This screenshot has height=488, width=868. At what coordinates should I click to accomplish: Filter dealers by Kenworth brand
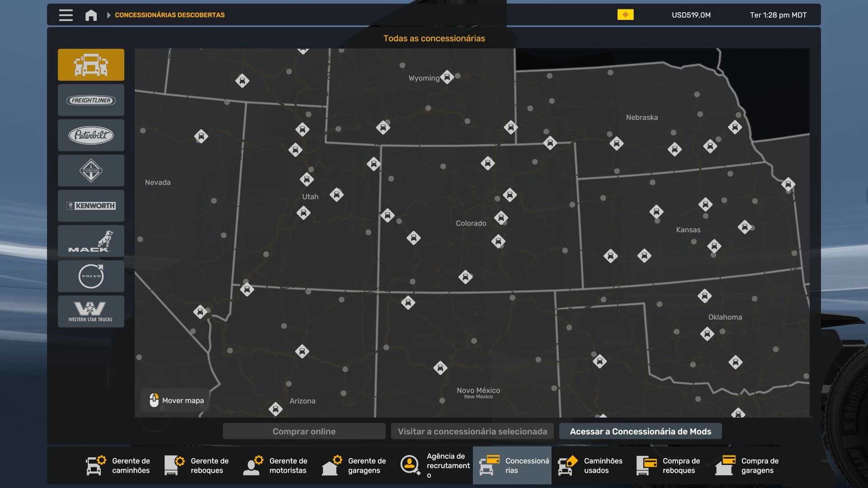(91, 206)
